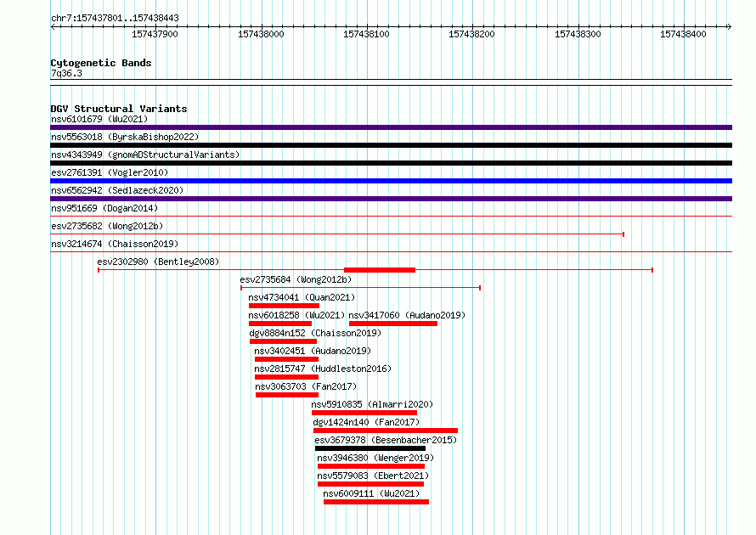Image resolution: width=756 pixels, height=535 pixels.
Task: Click the black bar under nsv5563018
Action: click(x=391, y=145)
